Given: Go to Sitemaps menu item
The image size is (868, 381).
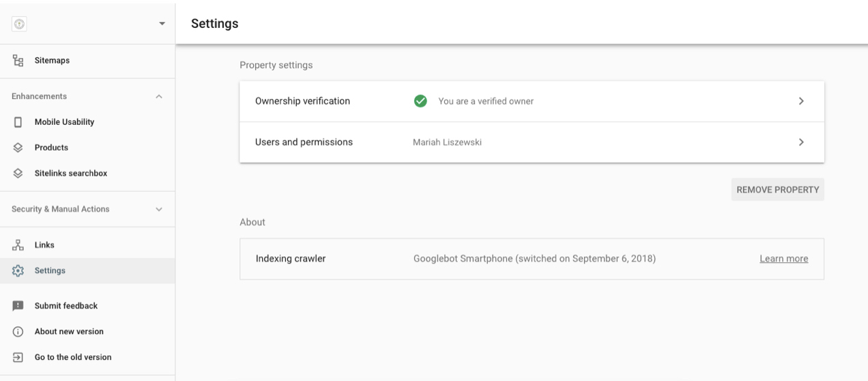Looking at the screenshot, I should coord(52,61).
